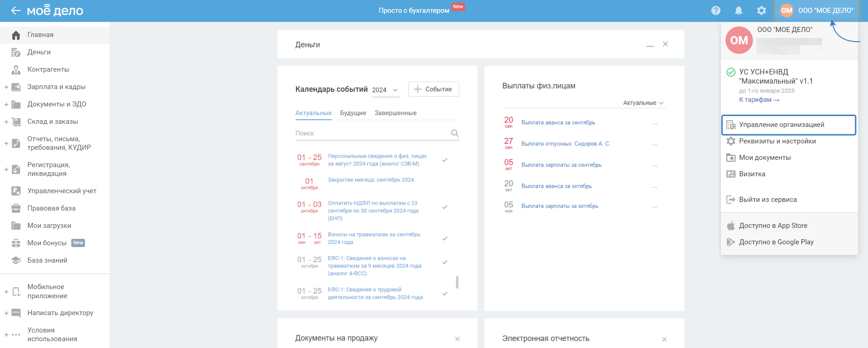Mark Взносы на травматизм event as done

[x=445, y=239]
